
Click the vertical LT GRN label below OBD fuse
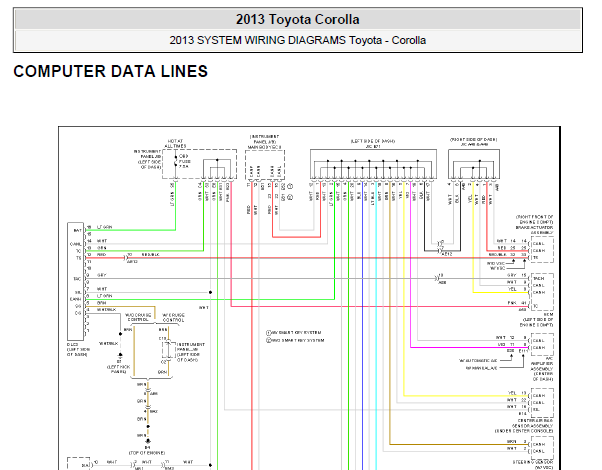coord(172,199)
